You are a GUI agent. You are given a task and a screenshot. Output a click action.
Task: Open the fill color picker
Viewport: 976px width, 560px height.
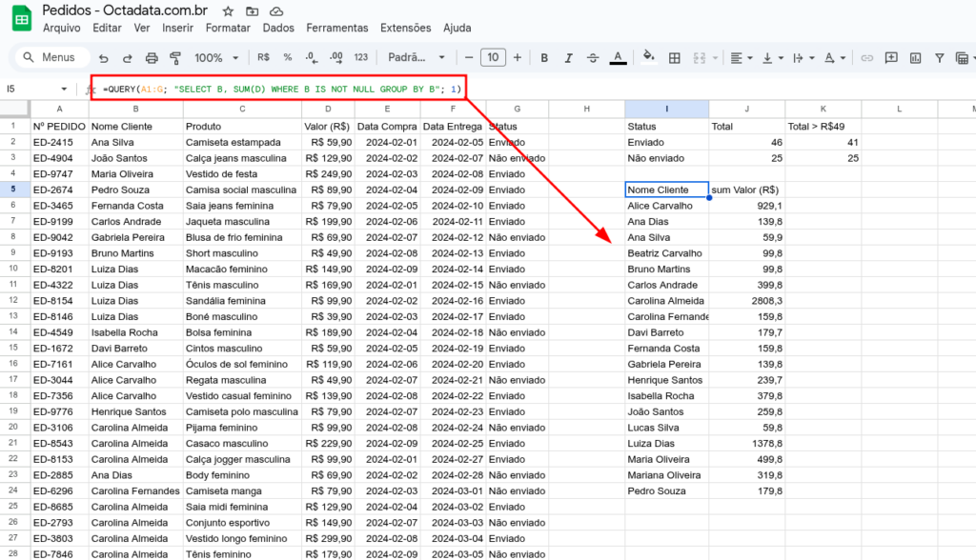point(646,57)
